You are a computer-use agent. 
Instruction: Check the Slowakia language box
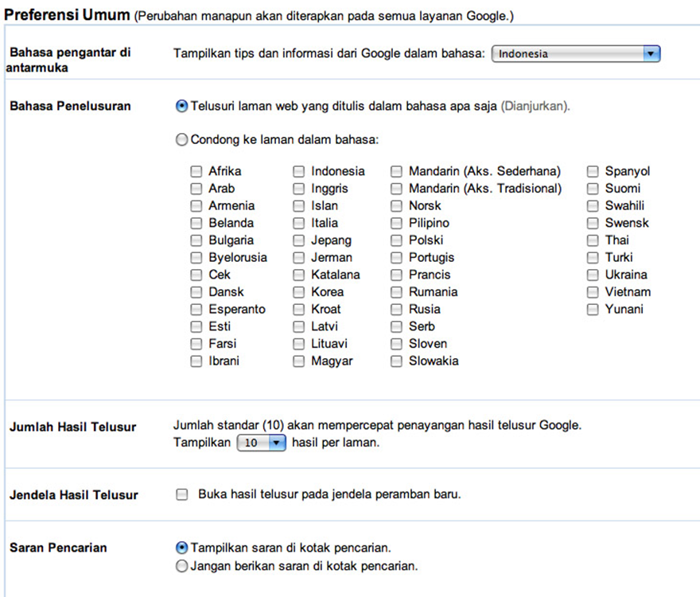point(396,361)
